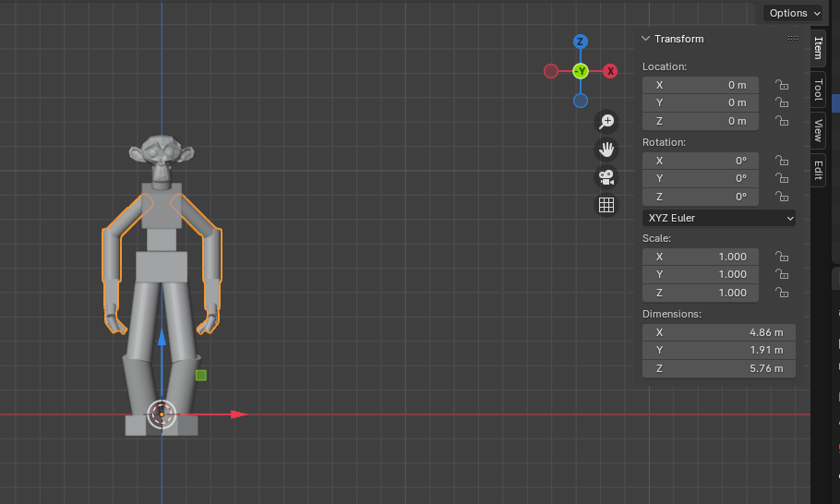Lock the Scale X value
The image size is (840, 504).
pos(782,257)
